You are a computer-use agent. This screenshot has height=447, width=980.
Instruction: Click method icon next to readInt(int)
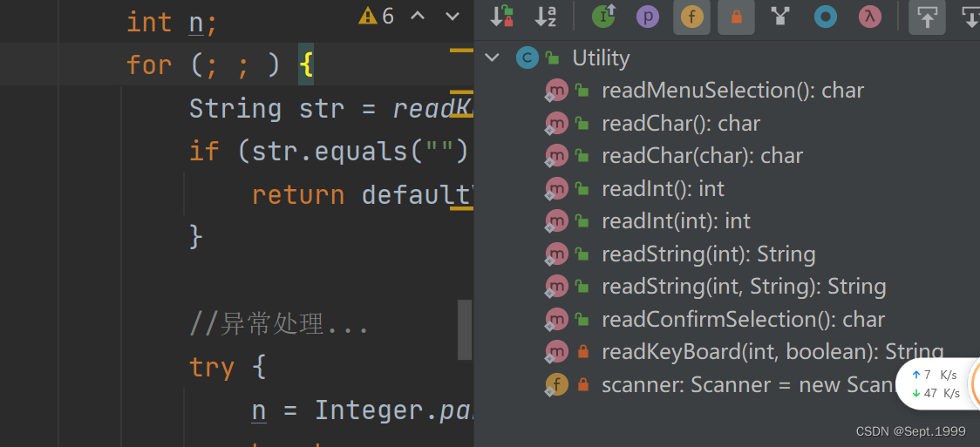[x=556, y=220]
